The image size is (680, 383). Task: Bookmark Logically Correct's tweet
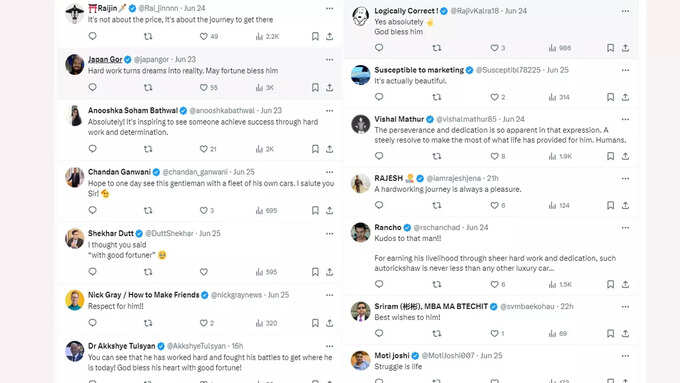(611, 48)
